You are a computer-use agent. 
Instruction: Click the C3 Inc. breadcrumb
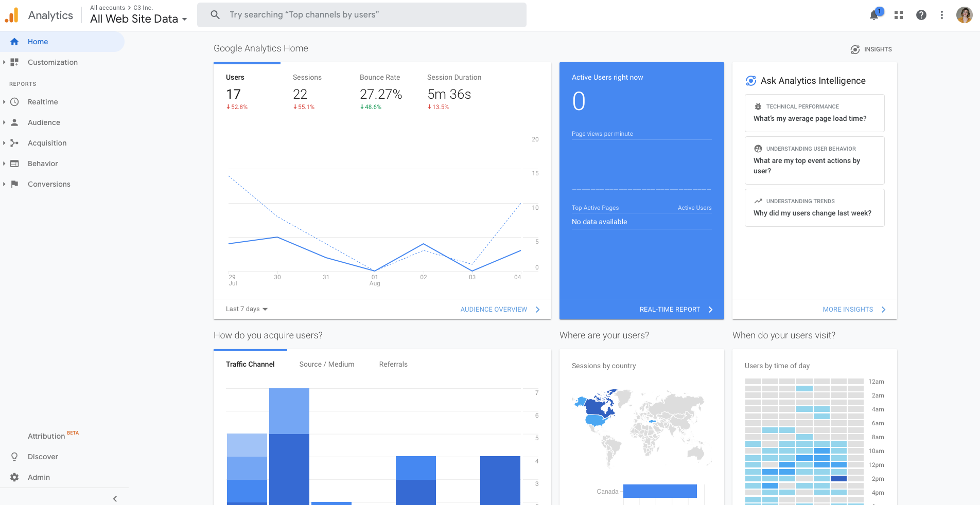point(143,8)
